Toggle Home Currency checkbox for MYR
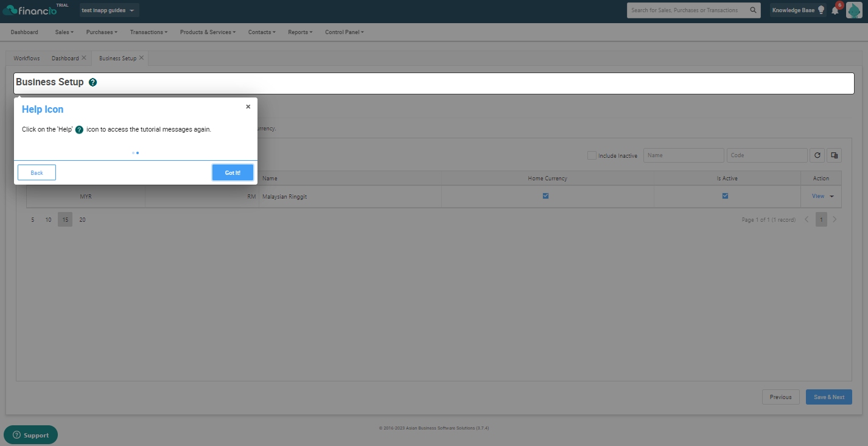868x446 pixels. click(x=545, y=196)
